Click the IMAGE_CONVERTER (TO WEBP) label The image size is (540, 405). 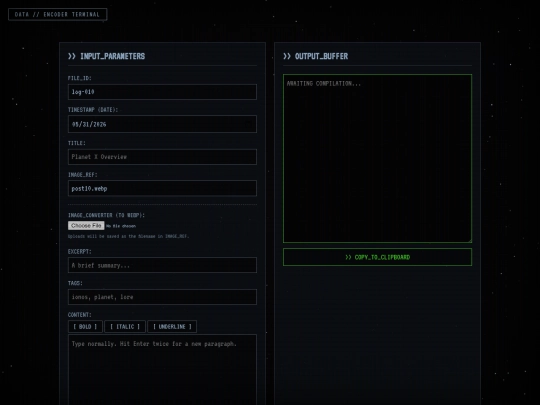(x=106, y=215)
